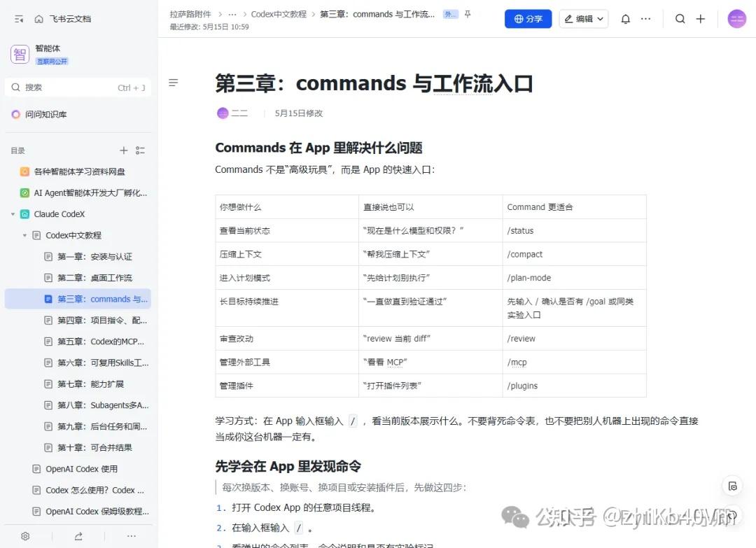756x548 pixels.
Task: Expand the collapsed breadcrumb ellipsis
Action: point(232,15)
